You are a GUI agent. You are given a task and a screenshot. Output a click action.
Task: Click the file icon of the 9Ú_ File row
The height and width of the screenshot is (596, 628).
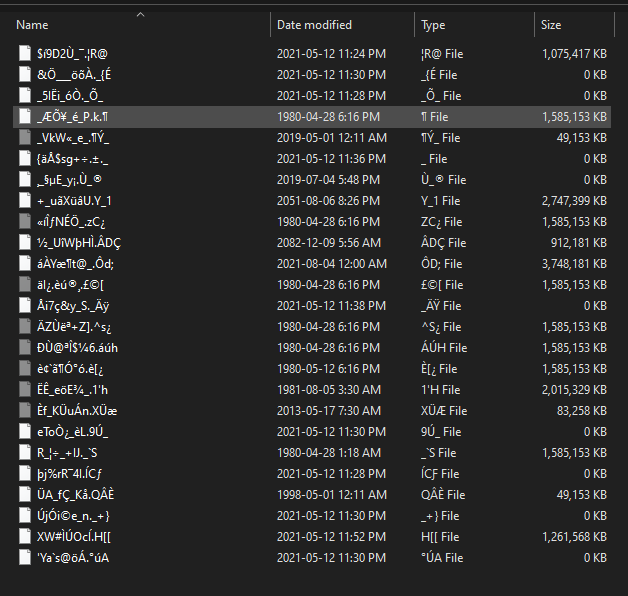click(25, 431)
